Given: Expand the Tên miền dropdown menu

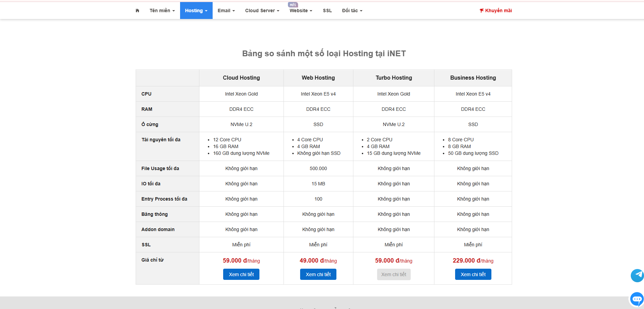Looking at the screenshot, I should tap(162, 11).
